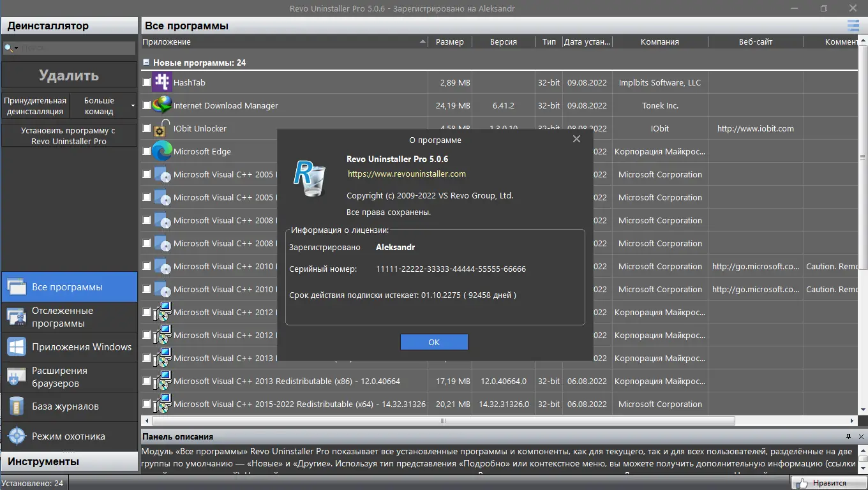Viewport: 868px width, 490px height.
Task: Click Принудительная деинсталляция button
Action: 35,106
